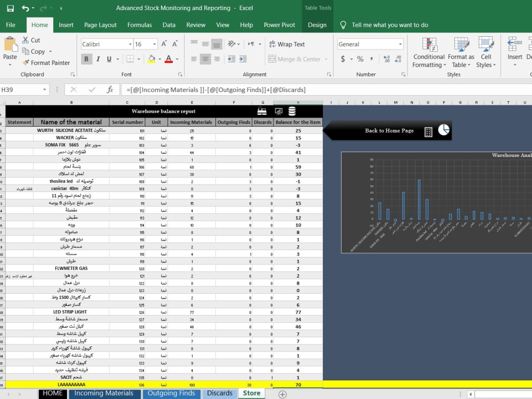Click in the formula bar

pyautogui.click(x=327, y=89)
